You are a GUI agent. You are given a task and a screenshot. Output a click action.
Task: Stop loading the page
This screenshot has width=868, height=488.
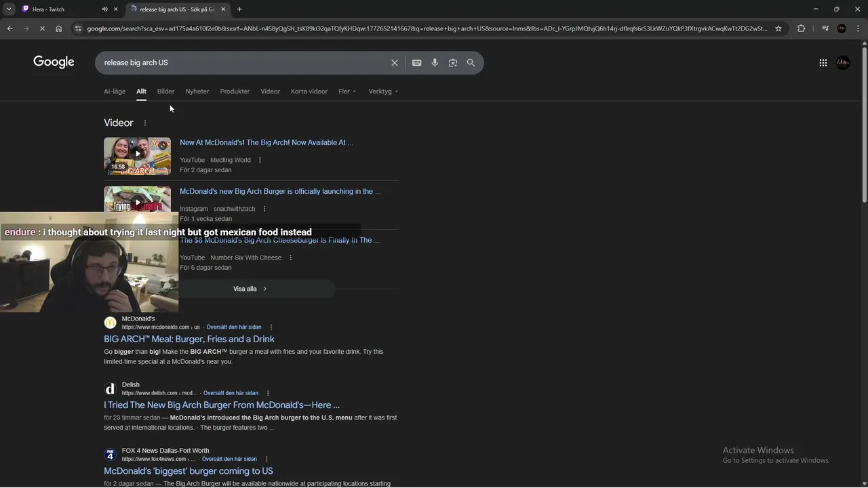(42, 28)
